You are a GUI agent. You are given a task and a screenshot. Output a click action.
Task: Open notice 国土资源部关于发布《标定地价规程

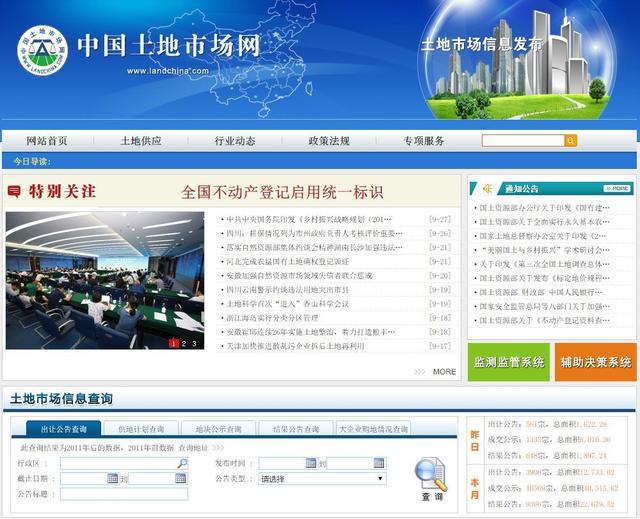[544, 278]
